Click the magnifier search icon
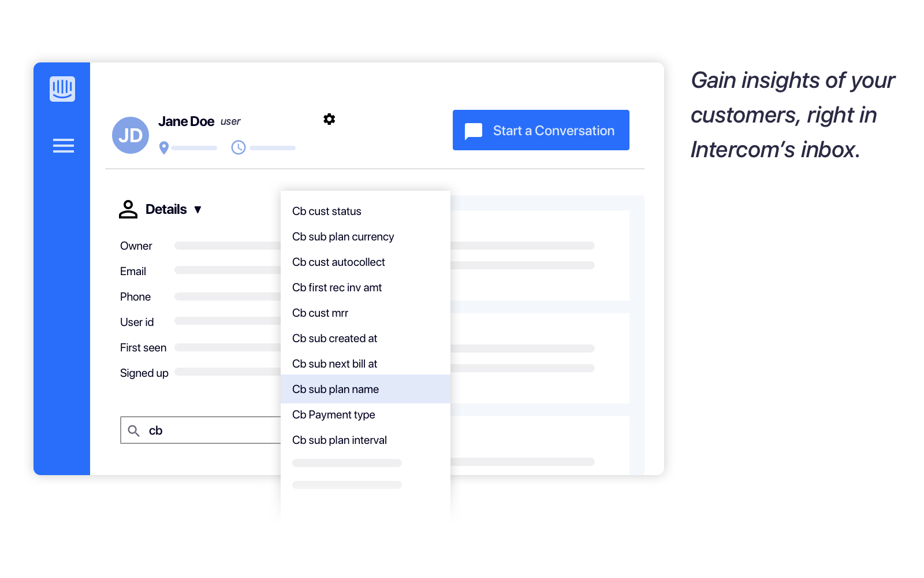 [x=133, y=431]
